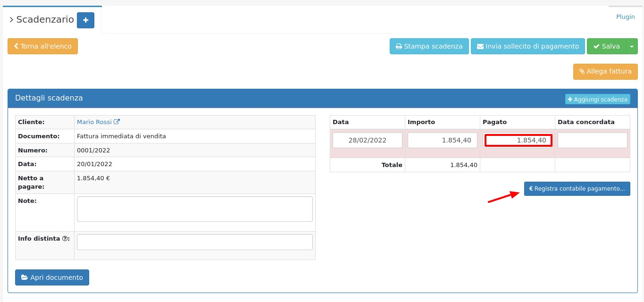Go back with Torna all'elenco
The image size is (644, 302).
[43, 46]
